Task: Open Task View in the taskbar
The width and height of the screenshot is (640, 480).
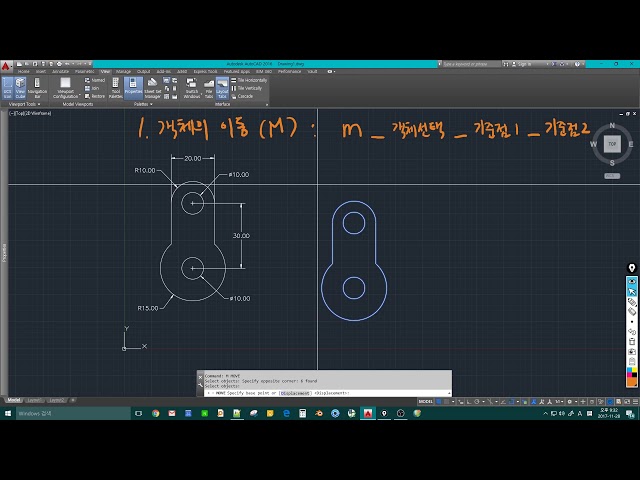Action: (x=139, y=413)
